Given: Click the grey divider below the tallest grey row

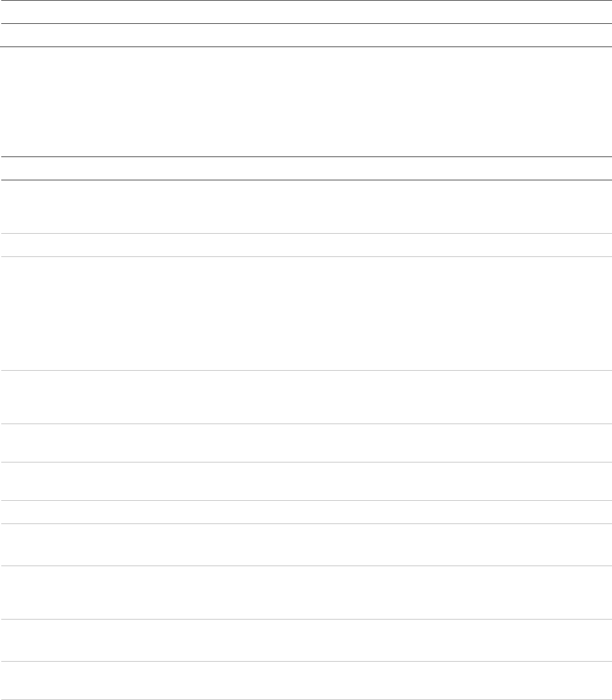Looking at the screenshot, I should [306, 370].
